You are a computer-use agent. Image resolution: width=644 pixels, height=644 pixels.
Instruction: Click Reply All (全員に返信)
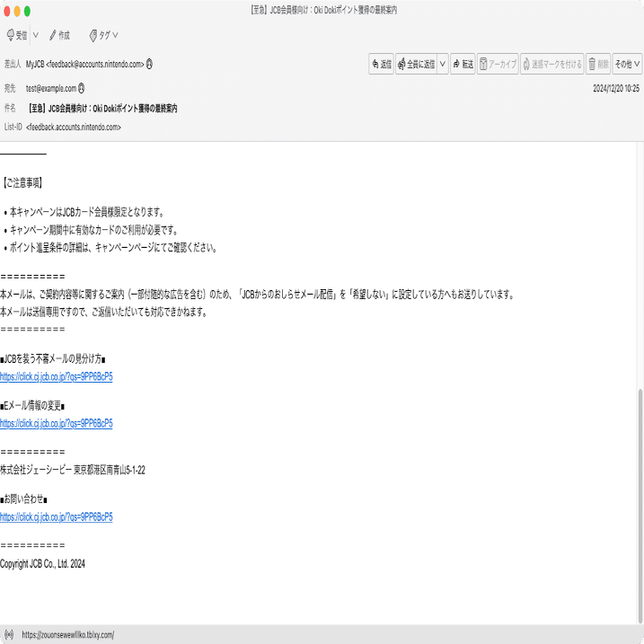tap(416, 64)
